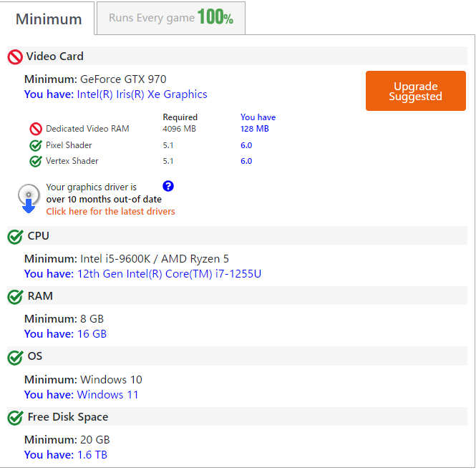476x470 pixels.
Task: Click the Intel(R) Iris(R) Xe Graphics text
Action: [142, 94]
